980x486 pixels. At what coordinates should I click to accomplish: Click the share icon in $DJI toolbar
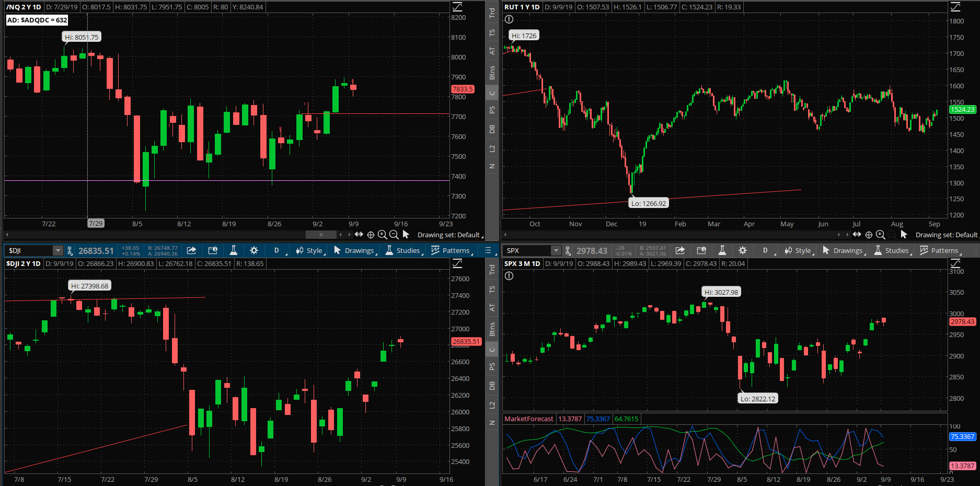pyautogui.click(x=191, y=250)
